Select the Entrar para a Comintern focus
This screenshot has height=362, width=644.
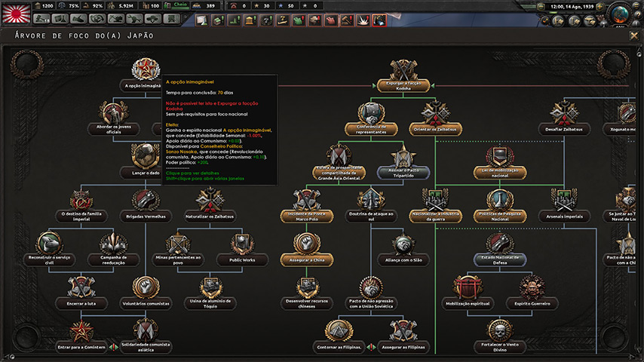pyautogui.click(x=81, y=336)
